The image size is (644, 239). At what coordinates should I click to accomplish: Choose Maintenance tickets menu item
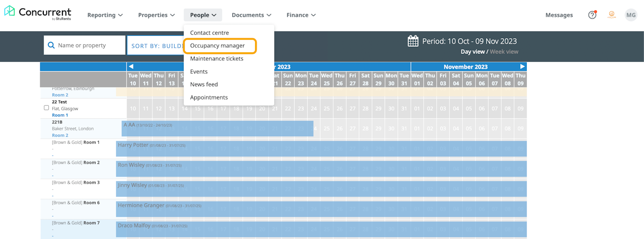[x=217, y=58]
